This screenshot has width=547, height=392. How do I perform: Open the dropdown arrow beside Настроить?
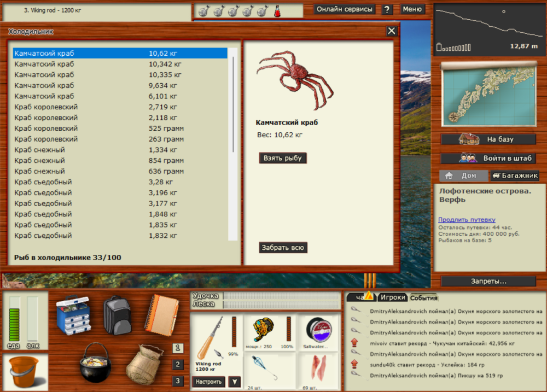[x=236, y=382]
